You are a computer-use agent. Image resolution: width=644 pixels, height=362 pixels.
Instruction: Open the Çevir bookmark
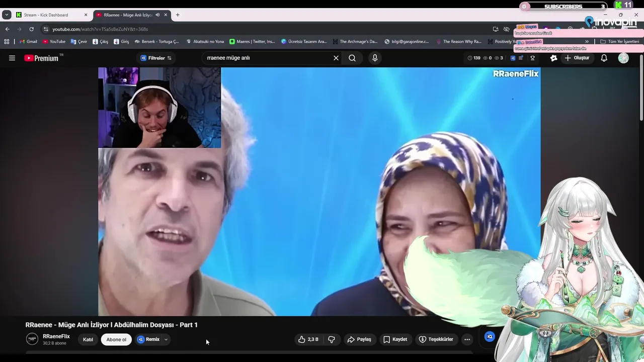coord(79,42)
